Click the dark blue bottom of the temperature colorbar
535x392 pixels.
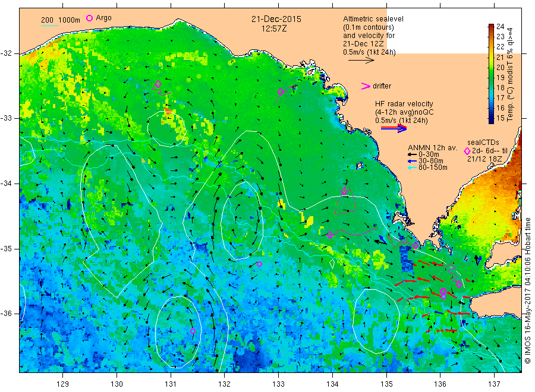pyautogui.click(x=491, y=119)
